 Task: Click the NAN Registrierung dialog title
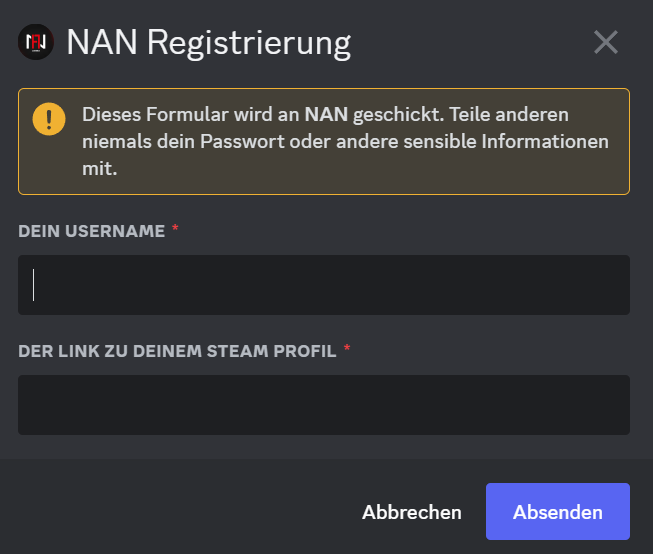click(x=209, y=43)
